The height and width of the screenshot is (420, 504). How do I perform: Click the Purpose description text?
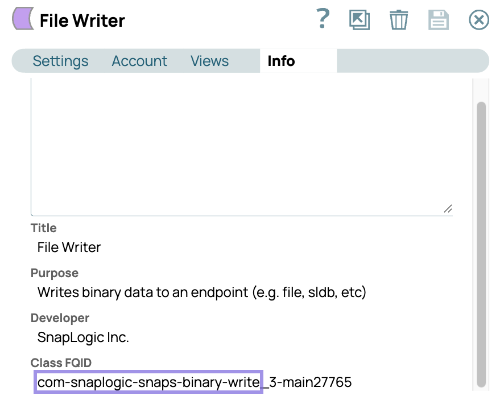tap(202, 293)
